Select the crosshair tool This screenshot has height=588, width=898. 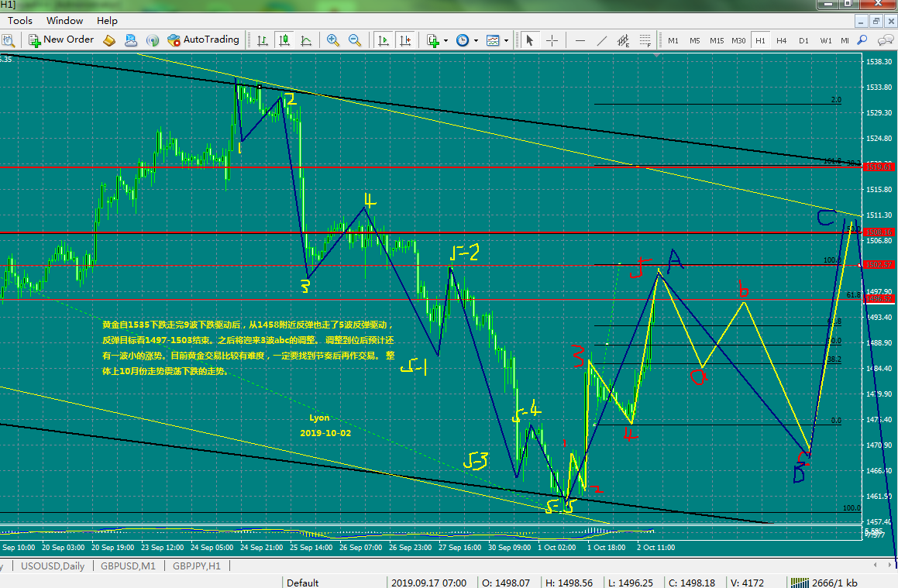(x=552, y=40)
